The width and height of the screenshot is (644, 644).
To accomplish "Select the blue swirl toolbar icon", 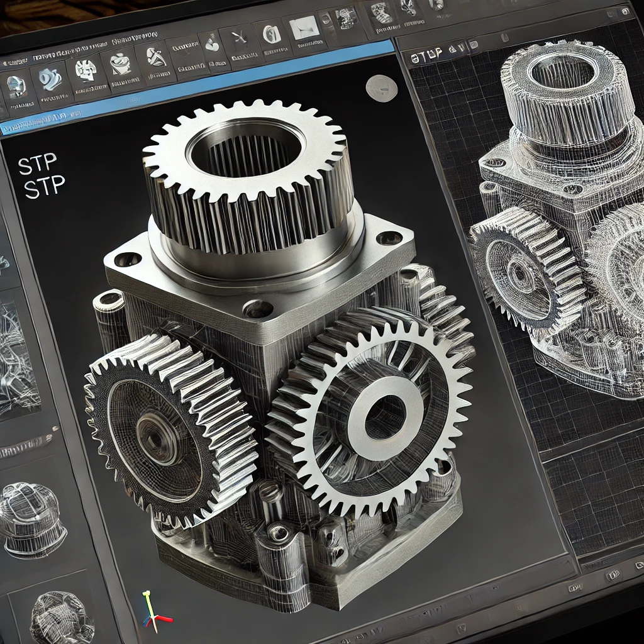I will click(x=50, y=80).
